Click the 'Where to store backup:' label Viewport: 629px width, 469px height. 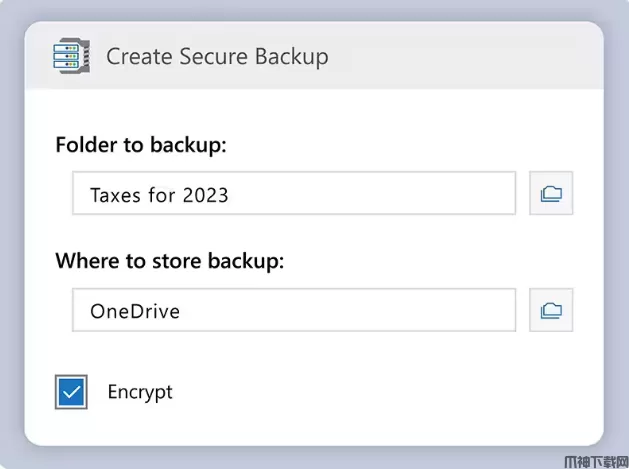[x=170, y=262]
